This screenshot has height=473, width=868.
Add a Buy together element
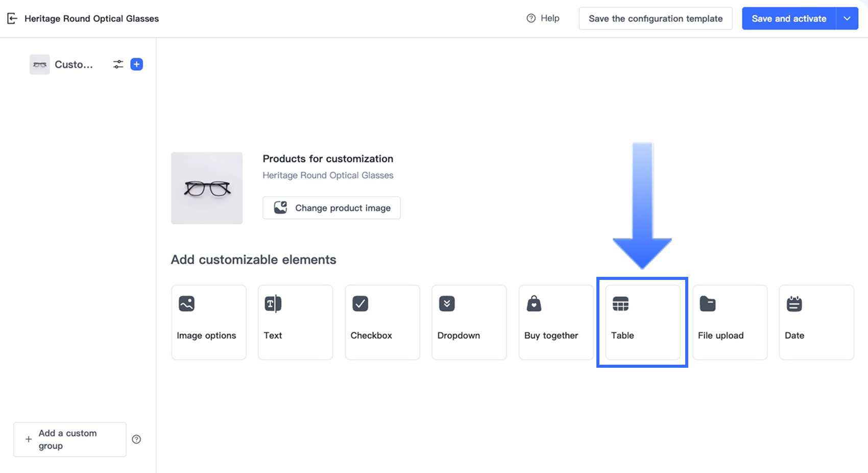tap(556, 322)
